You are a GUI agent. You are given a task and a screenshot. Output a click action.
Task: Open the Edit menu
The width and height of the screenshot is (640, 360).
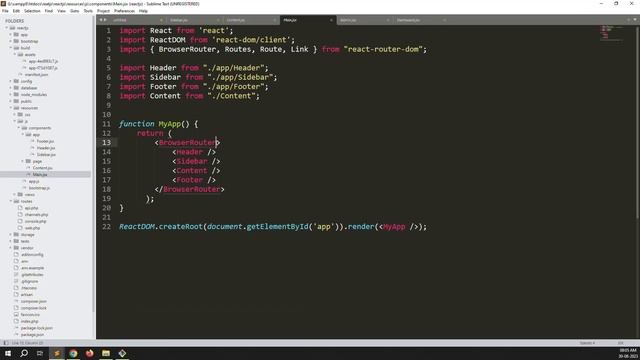tap(16, 11)
